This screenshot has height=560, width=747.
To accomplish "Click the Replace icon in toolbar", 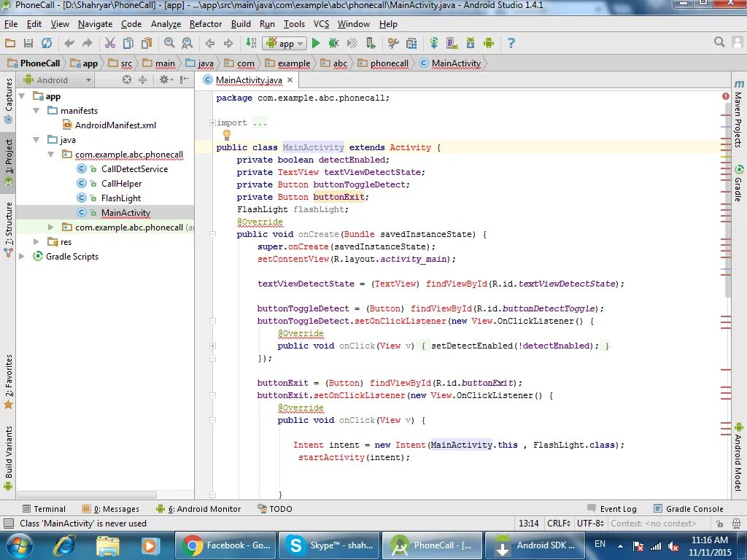I will pyautogui.click(x=187, y=43).
